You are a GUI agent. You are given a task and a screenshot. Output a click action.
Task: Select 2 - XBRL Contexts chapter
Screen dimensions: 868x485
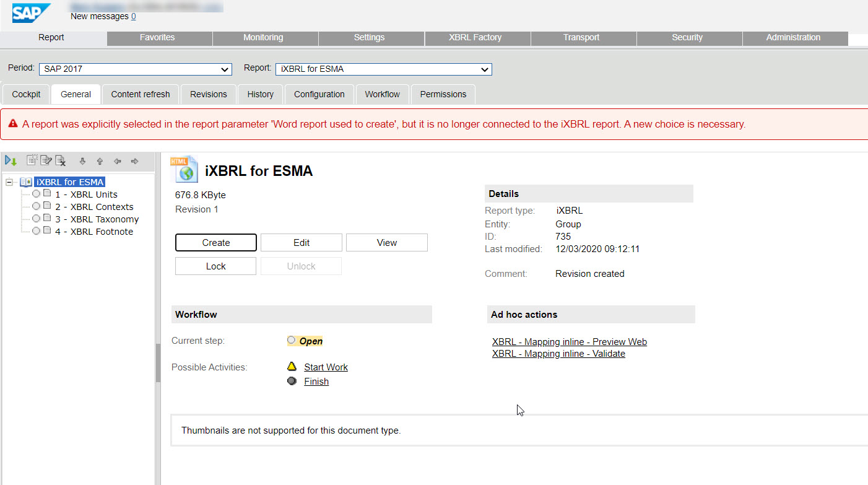[94, 207]
